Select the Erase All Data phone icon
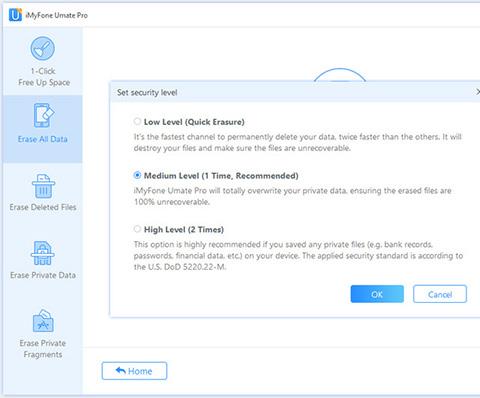 43,115
